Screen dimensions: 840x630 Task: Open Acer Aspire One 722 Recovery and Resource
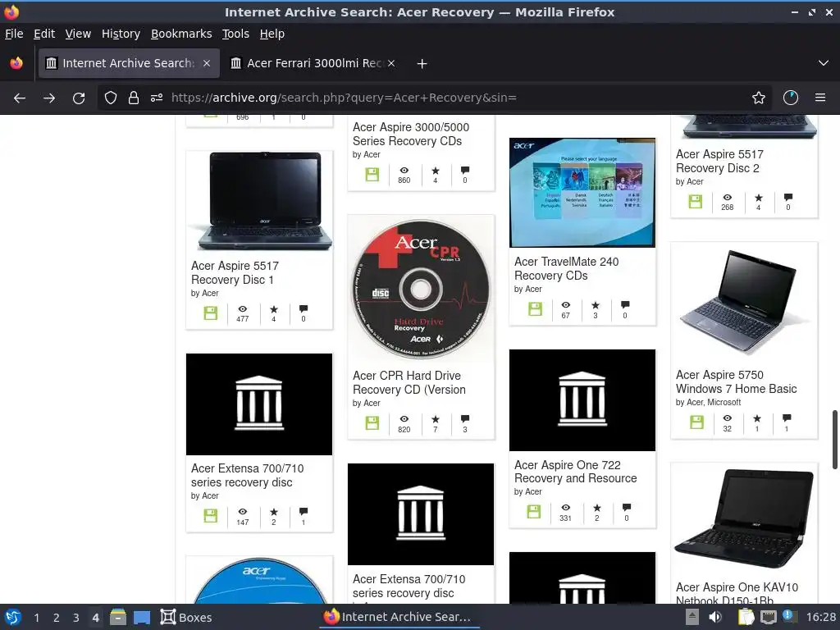click(x=575, y=472)
